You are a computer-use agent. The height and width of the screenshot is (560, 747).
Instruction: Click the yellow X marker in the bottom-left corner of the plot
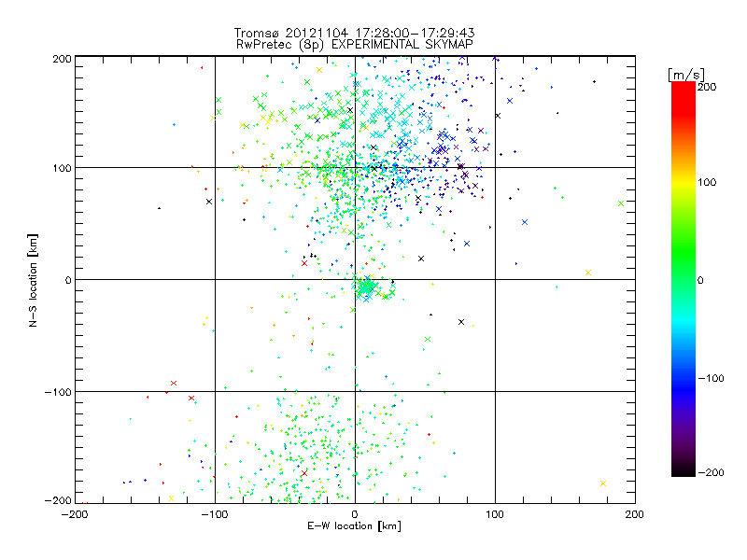(x=171, y=498)
